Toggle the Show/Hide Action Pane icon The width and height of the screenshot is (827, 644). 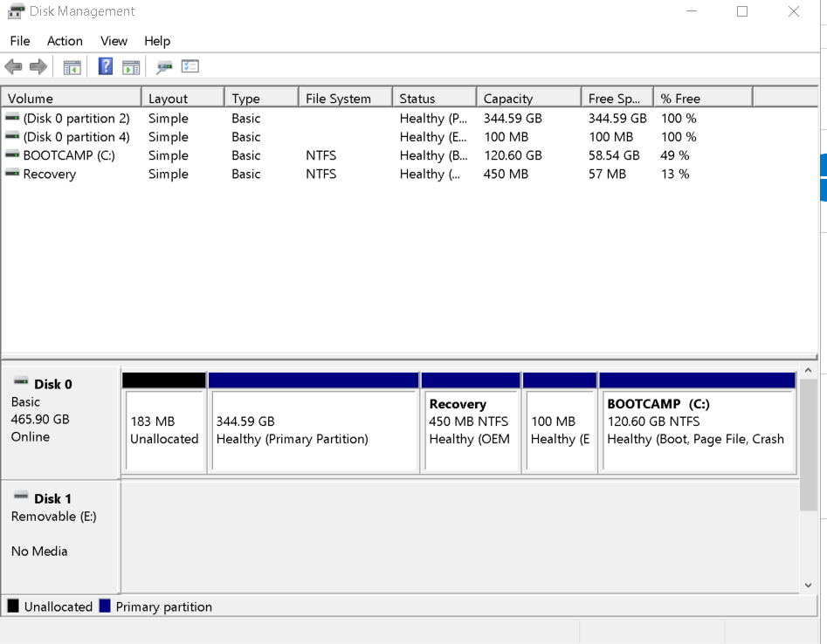click(131, 67)
